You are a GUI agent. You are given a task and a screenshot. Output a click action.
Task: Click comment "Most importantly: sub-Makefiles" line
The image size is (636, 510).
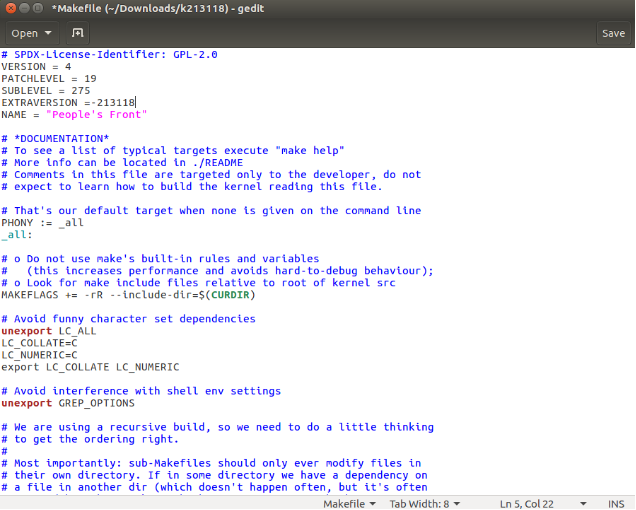click(x=211, y=463)
